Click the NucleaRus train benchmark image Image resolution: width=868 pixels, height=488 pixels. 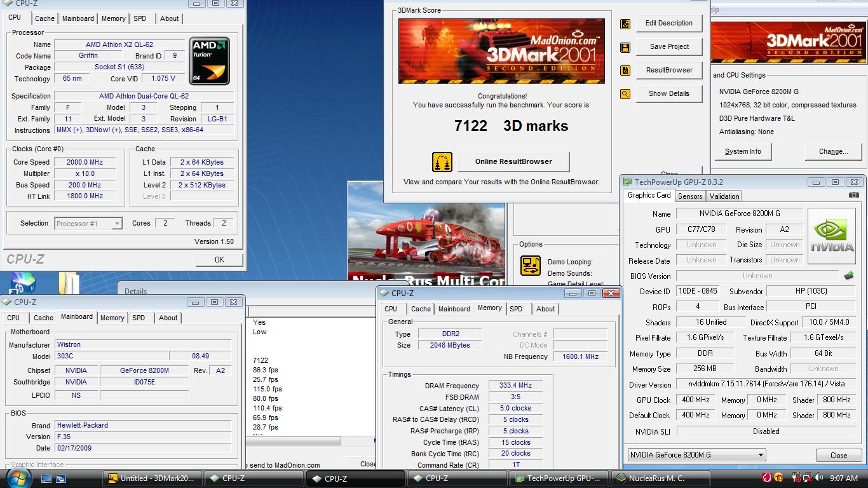(426, 231)
